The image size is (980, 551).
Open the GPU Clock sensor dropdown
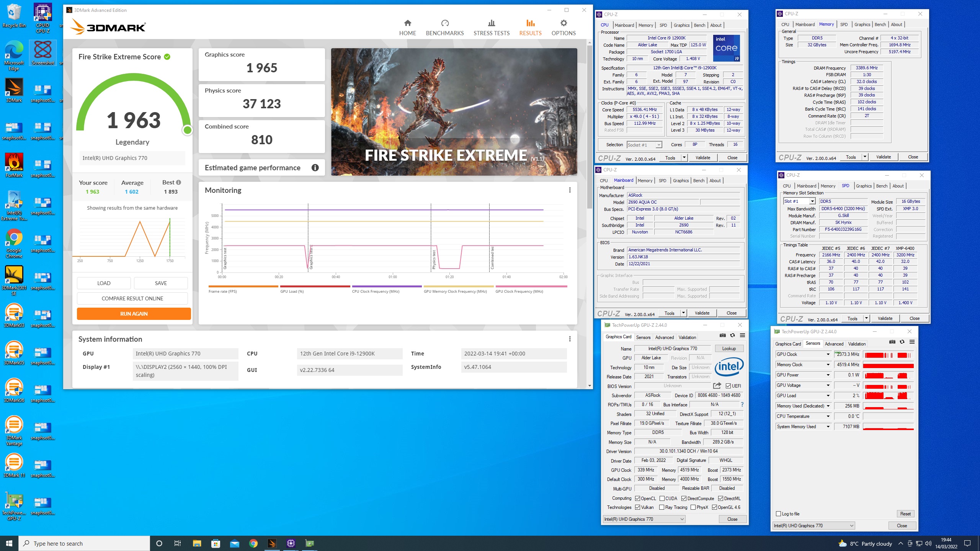point(828,354)
